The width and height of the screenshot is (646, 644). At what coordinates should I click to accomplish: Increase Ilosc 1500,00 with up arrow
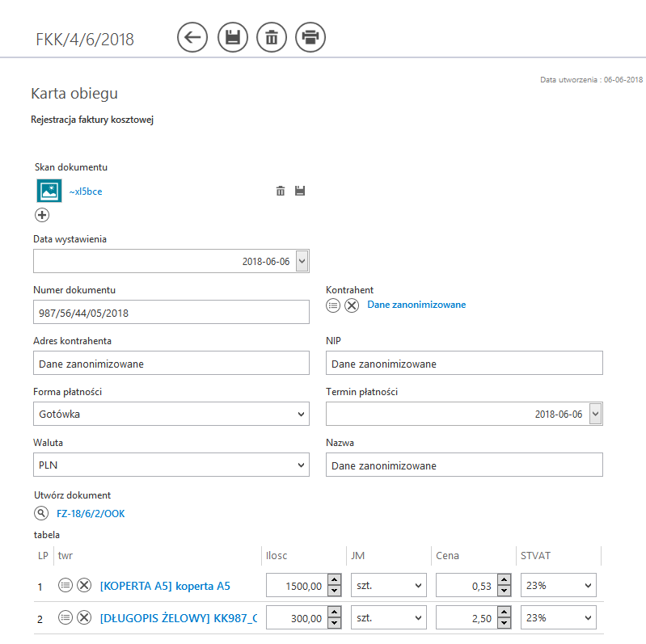(x=335, y=580)
